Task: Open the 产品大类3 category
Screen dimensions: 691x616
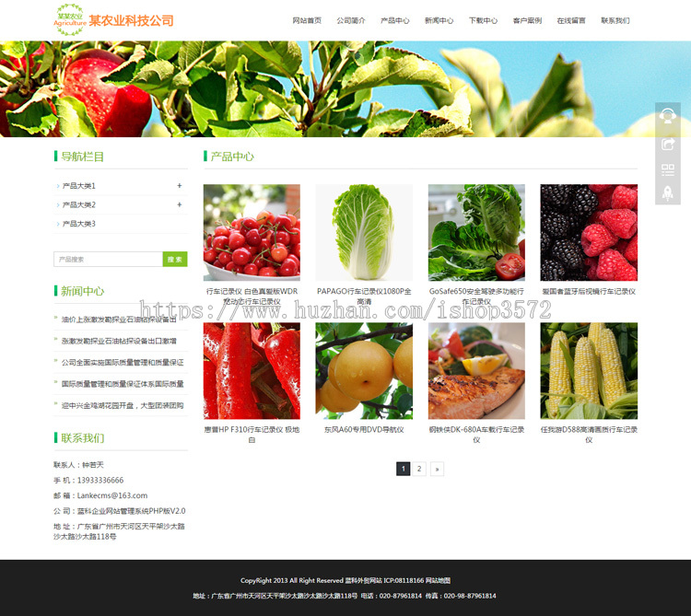Action: tap(79, 224)
